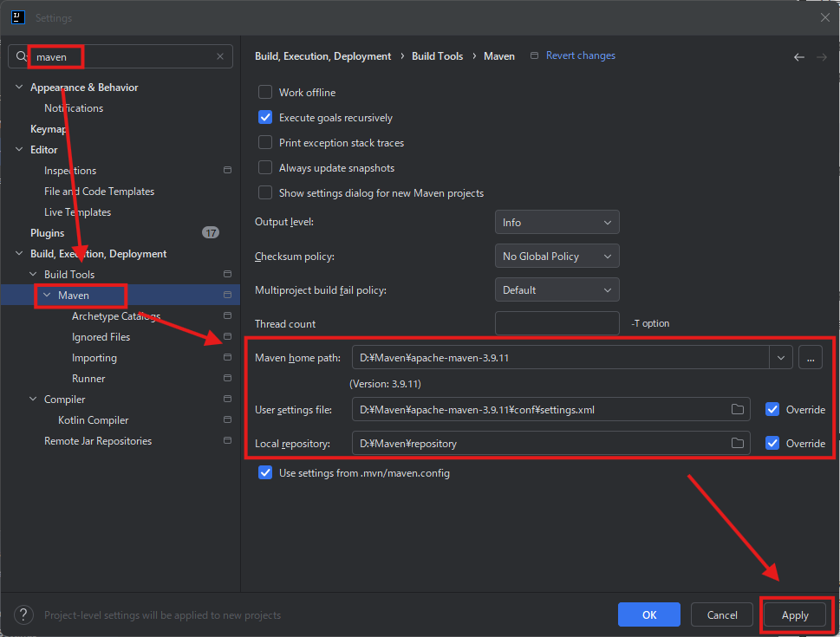Browse Maven home path with ellipsis button

point(810,357)
